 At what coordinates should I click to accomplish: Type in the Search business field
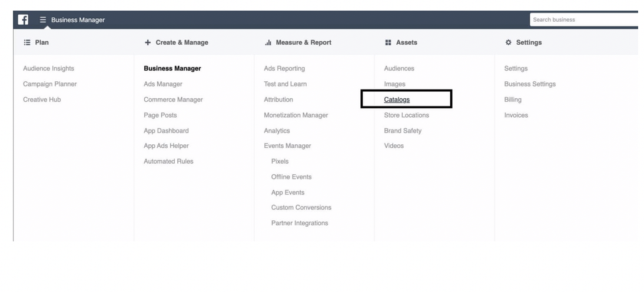[583, 19]
